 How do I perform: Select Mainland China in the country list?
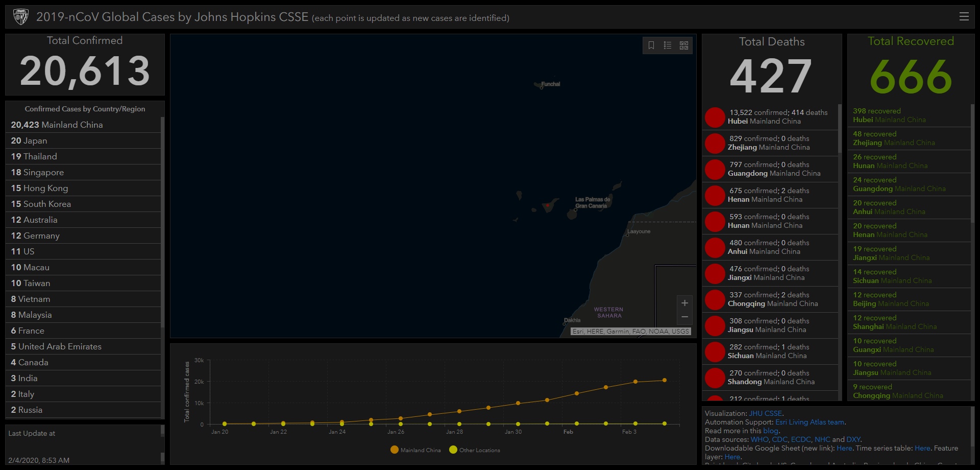click(57, 125)
